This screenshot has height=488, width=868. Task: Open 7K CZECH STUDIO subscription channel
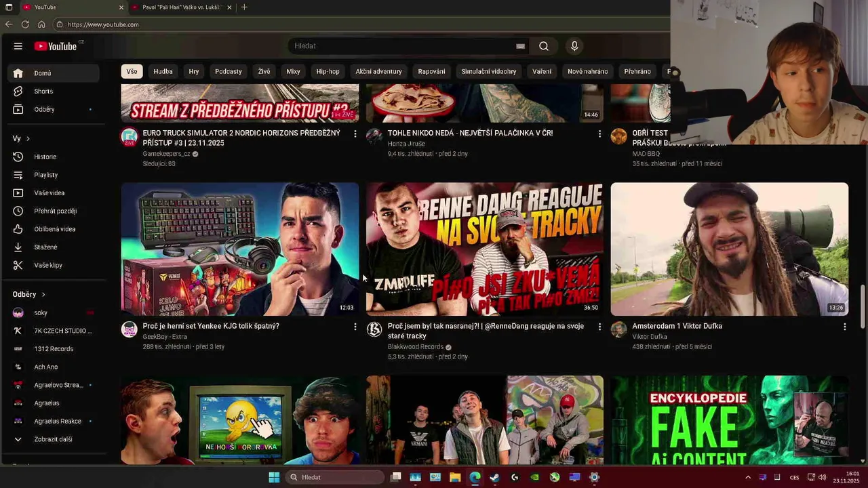(54, 331)
